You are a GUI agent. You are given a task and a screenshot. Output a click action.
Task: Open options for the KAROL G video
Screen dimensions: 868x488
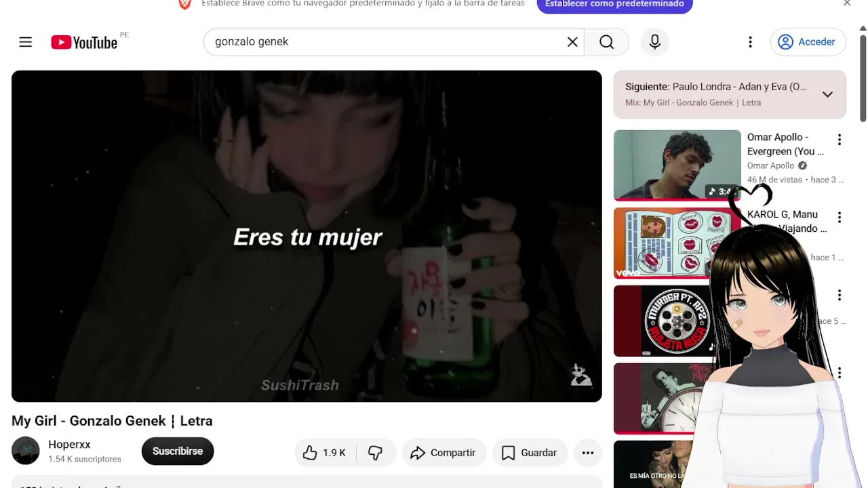click(x=840, y=218)
